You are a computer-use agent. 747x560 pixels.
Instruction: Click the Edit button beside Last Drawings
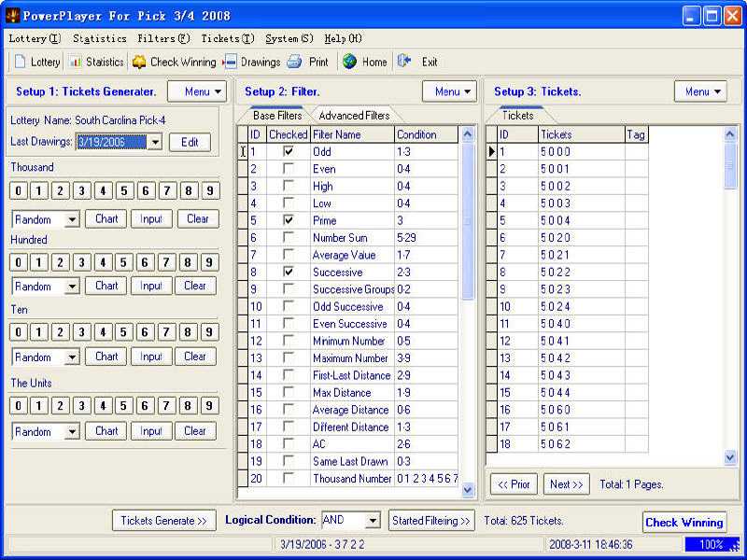coord(190,142)
